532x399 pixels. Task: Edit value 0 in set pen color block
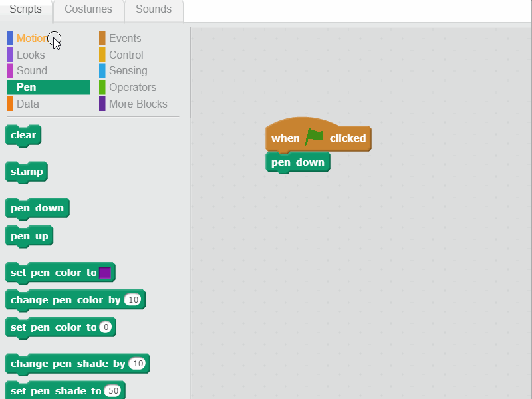[x=106, y=327]
